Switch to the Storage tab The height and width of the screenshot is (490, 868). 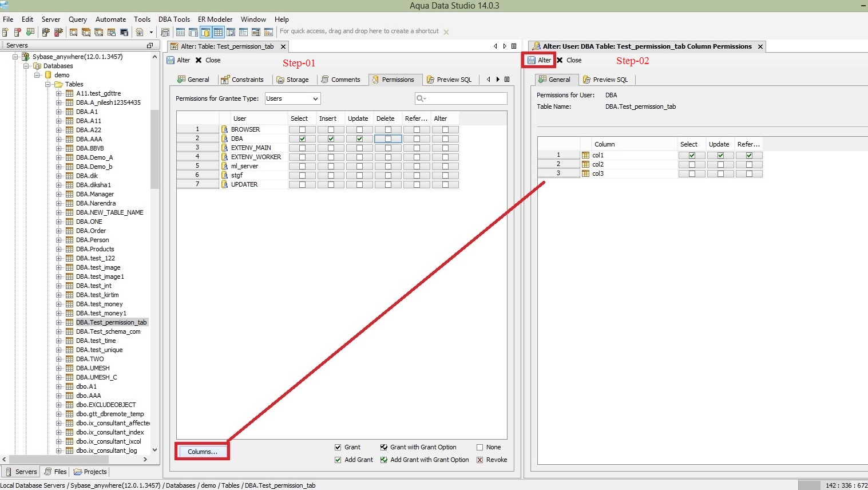[x=293, y=80]
